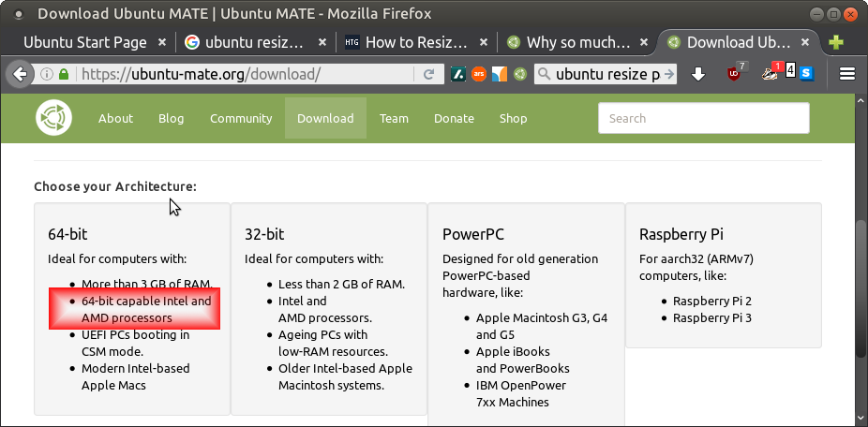Open the dark green slash bookmark icon

point(457,74)
